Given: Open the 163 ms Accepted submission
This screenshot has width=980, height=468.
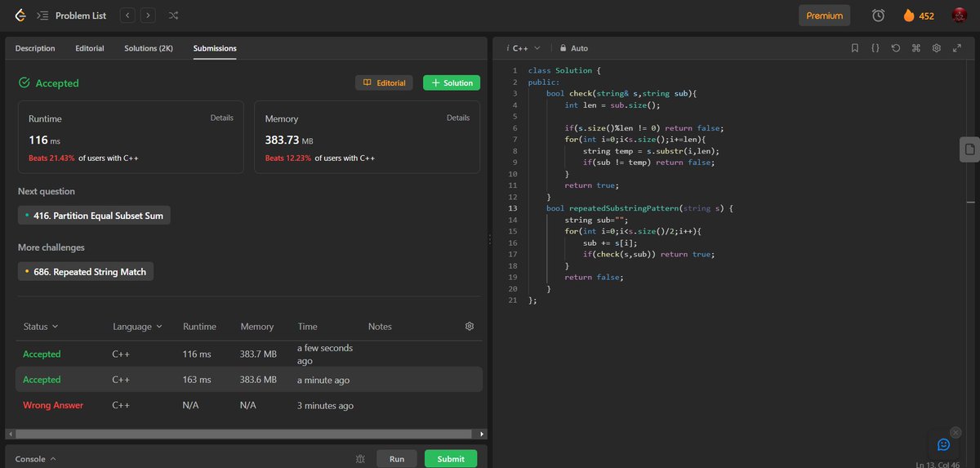Looking at the screenshot, I should (x=249, y=380).
